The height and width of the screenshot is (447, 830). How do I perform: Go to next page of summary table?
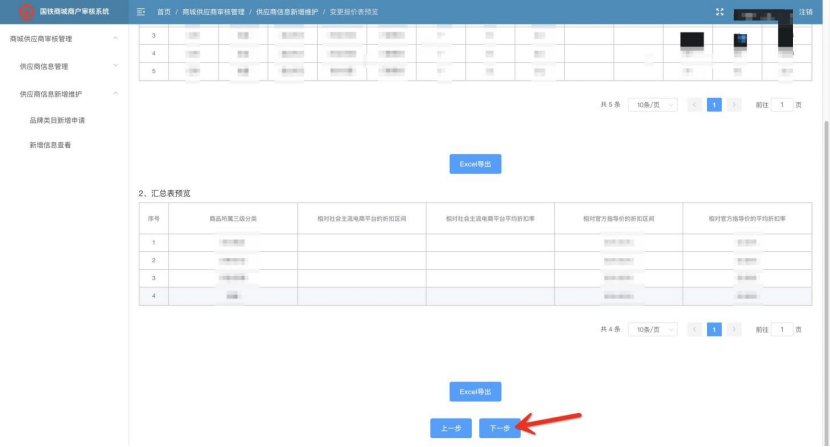click(734, 329)
